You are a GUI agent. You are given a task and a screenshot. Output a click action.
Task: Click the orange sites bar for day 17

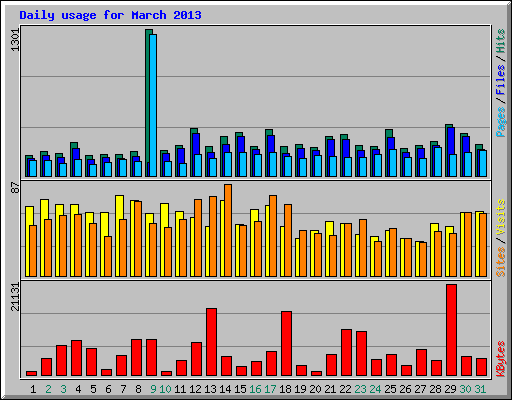click(x=273, y=236)
